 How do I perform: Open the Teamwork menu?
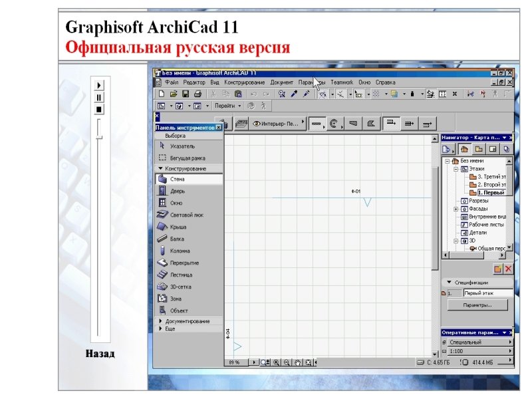(x=342, y=82)
